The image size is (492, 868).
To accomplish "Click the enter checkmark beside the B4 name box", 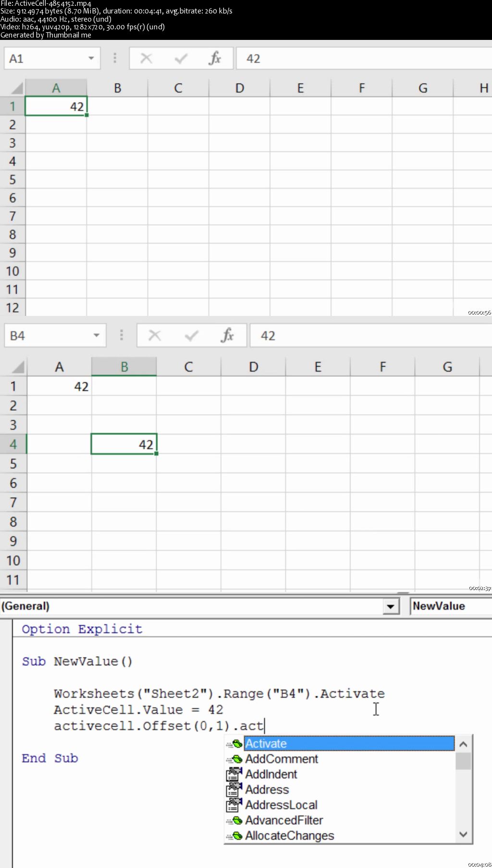I will tap(191, 335).
